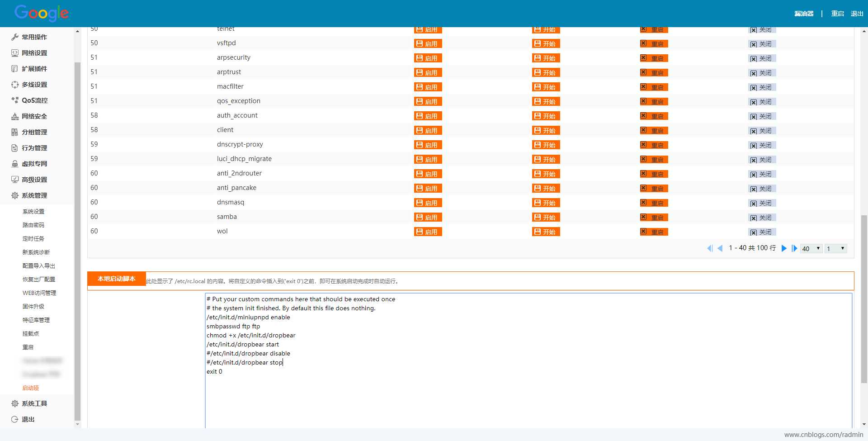Click the sidebar scroll-up arrow
The height and width of the screenshot is (441, 868).
pyautogui.click(x=77, y=31)
